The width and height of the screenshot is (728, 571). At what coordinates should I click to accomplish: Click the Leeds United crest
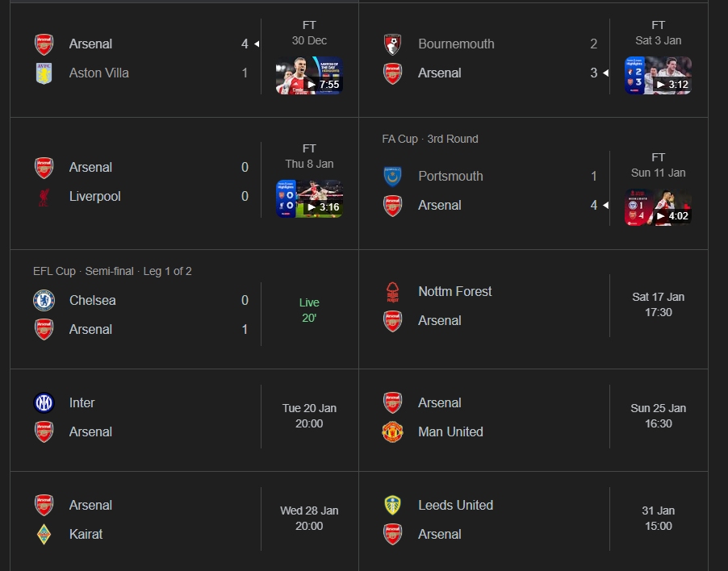tap(392, 506)
